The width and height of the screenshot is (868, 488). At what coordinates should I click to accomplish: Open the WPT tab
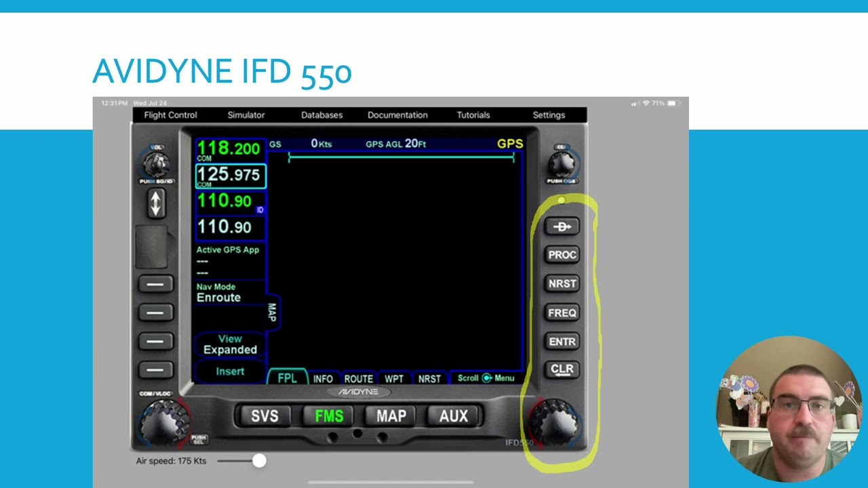[x=394, y=379]
